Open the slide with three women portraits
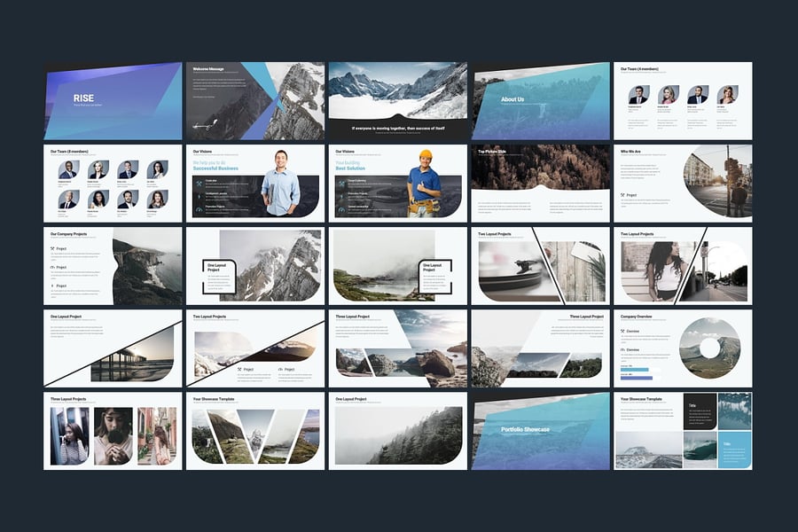798x532 pixels. [113, 431]
